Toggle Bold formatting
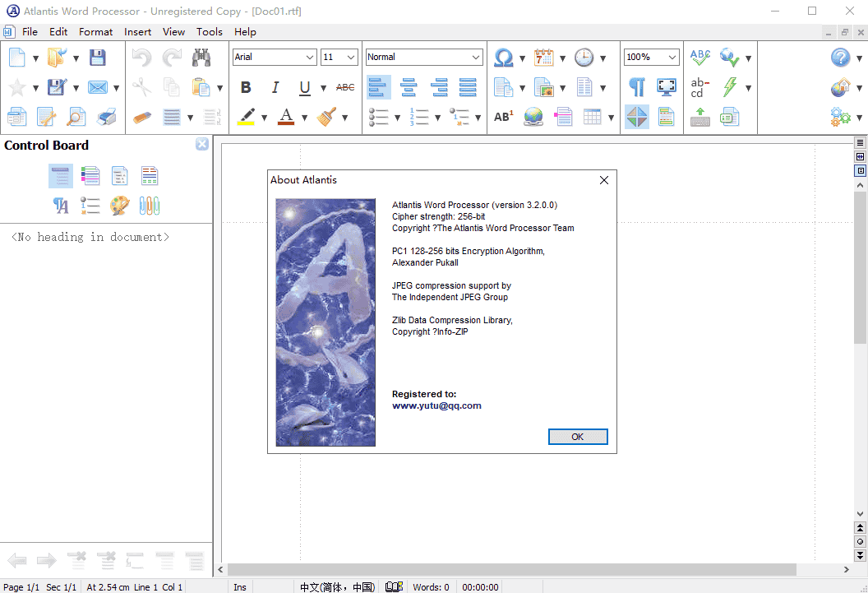 (x=246, y=87)
